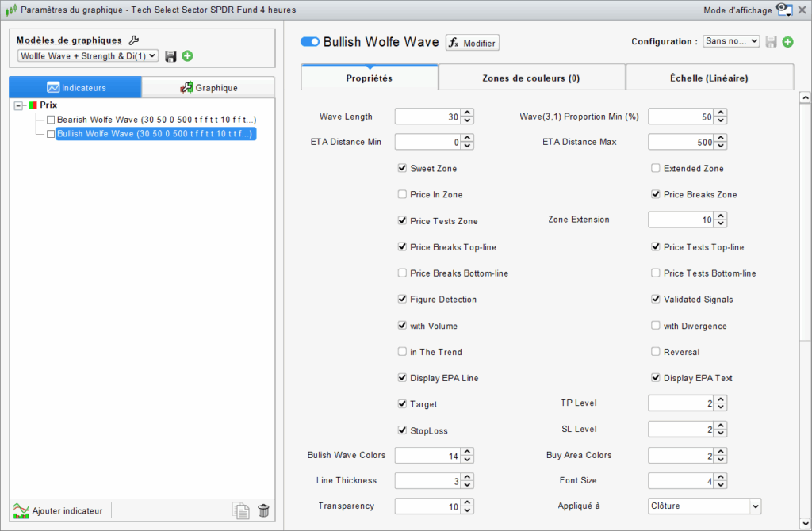812x531 pixels.
Task: Switch to the Zones de couleurs tab
Action: click(x=531, y=77)
